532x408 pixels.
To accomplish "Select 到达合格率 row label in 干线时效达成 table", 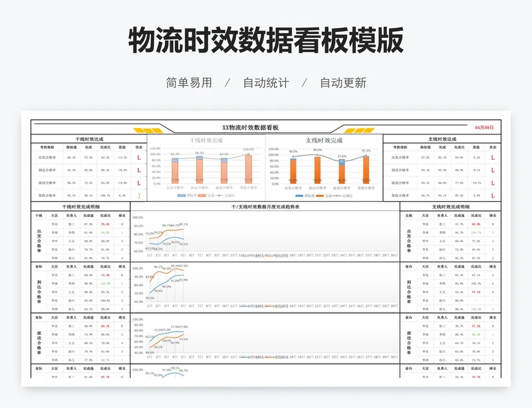I will [x=47, y=170].
